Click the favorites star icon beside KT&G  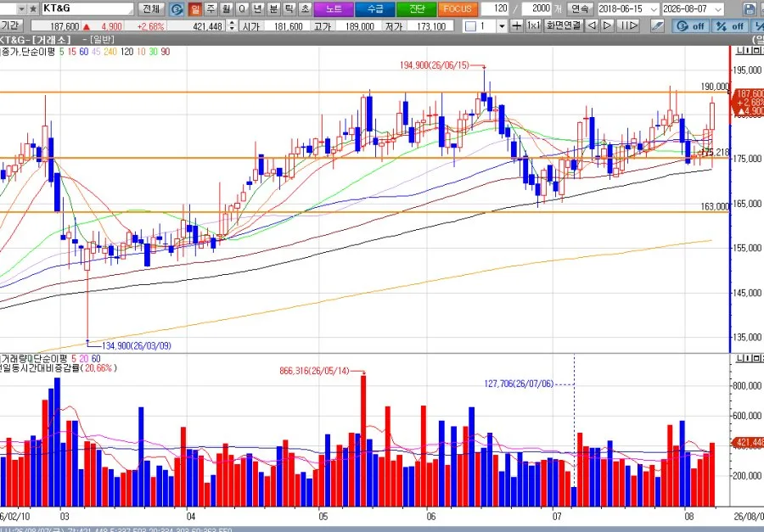(x=32, y=8)
